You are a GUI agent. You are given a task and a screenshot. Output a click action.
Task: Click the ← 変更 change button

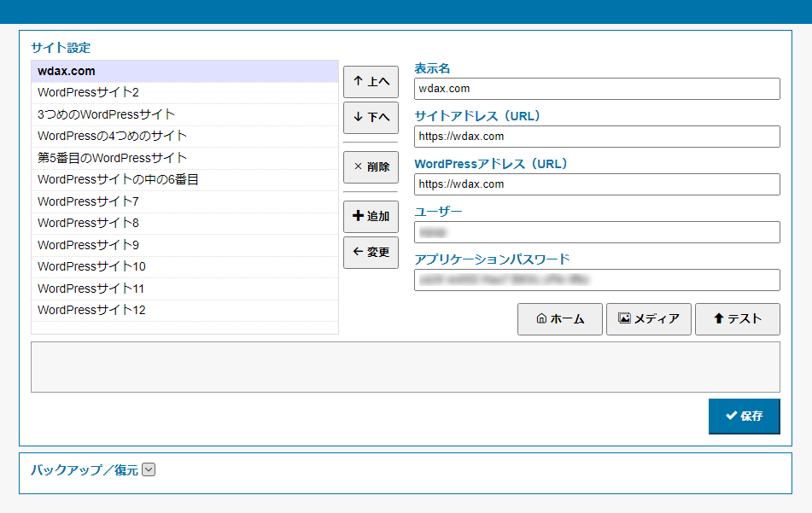[x=371, y=253]
